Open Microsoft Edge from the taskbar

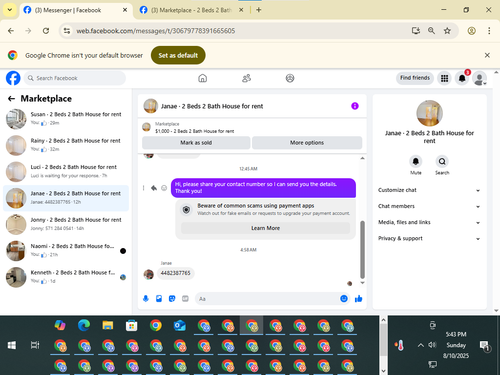pos(84,325)
